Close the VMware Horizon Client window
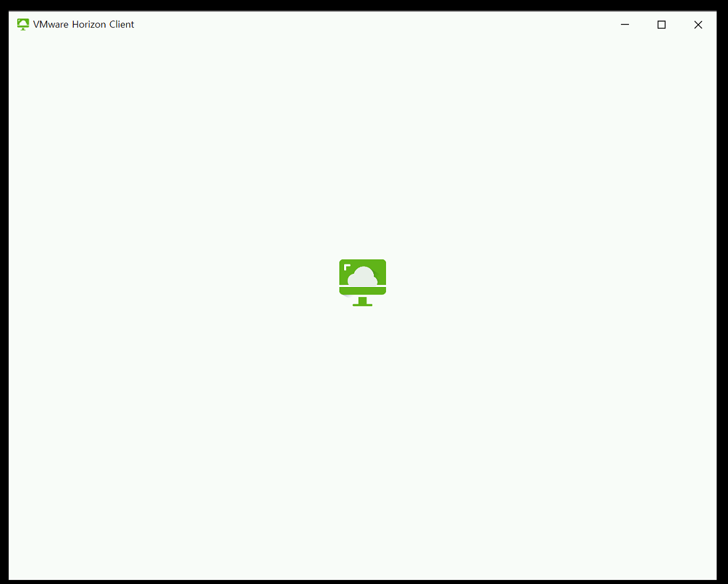This screenshot has height=584, width=728. (x=698, y=25)
